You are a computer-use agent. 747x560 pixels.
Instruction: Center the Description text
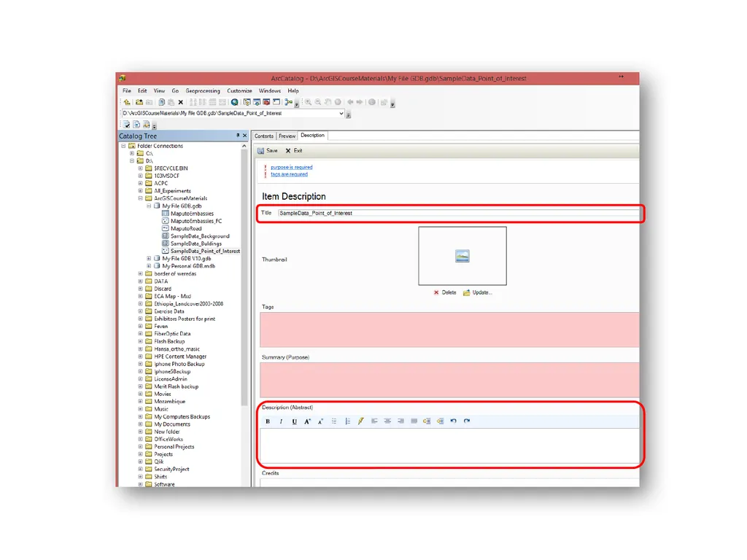click(387, 421)
